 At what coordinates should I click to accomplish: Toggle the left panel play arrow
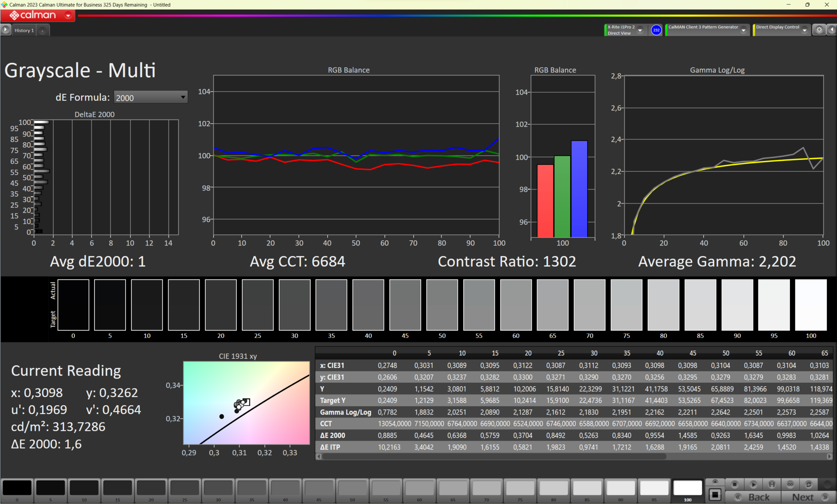(5, 30)
